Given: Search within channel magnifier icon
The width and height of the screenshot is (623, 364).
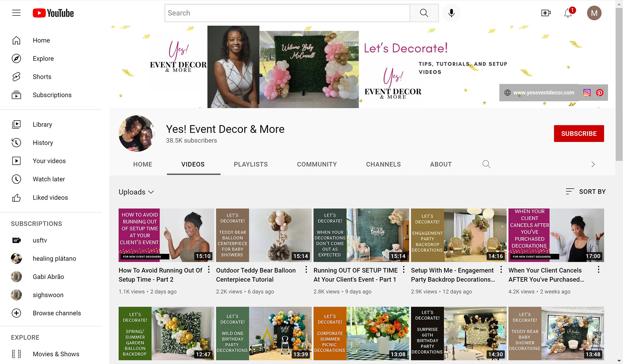Looking at the screenshot, I should (486, 164).
